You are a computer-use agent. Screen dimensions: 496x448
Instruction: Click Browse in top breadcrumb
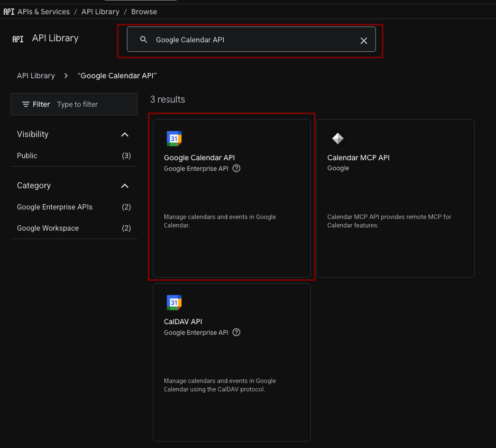144,12
